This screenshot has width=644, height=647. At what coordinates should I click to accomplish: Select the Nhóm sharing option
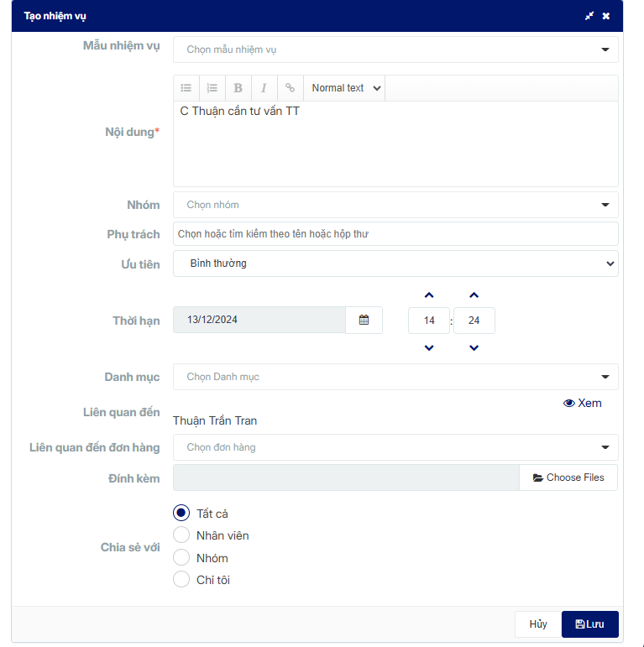[x=181, y=557]
